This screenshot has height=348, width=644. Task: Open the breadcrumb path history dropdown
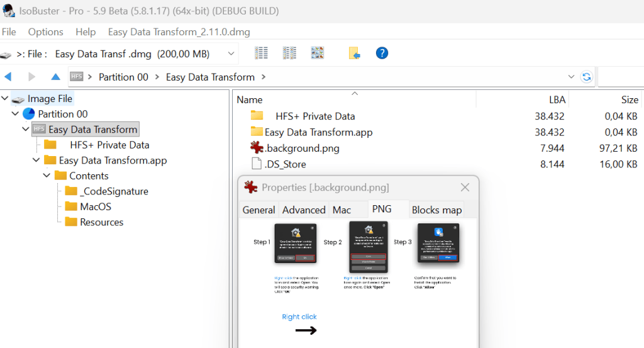pos(571,77)
